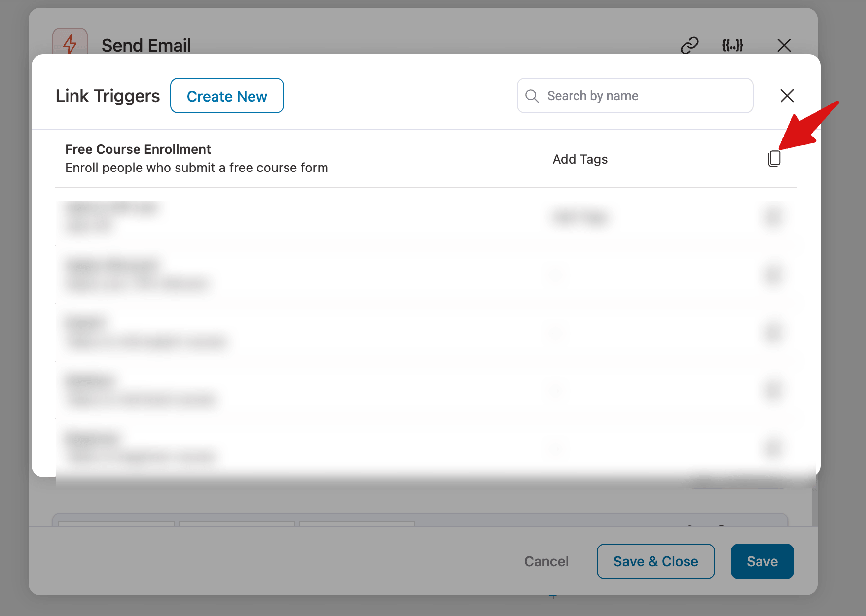Image resolution: width=866 pixels, height=616 pixels.
Task: Copy link from second blurred trigger row
Action: point(773,275)
